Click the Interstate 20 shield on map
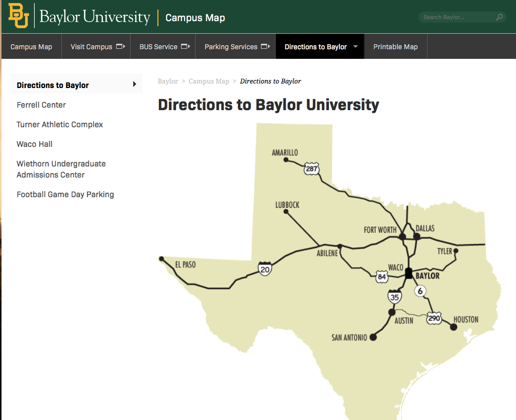 pos(265,269)
